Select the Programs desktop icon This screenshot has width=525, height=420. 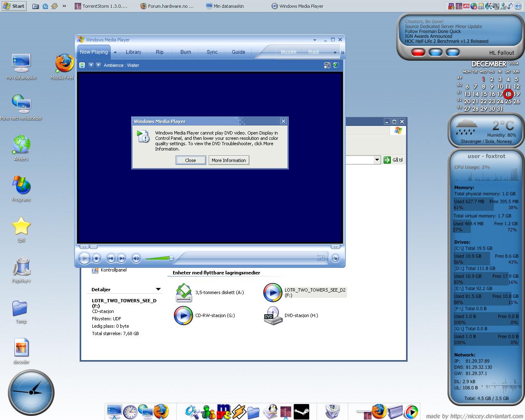21,188
